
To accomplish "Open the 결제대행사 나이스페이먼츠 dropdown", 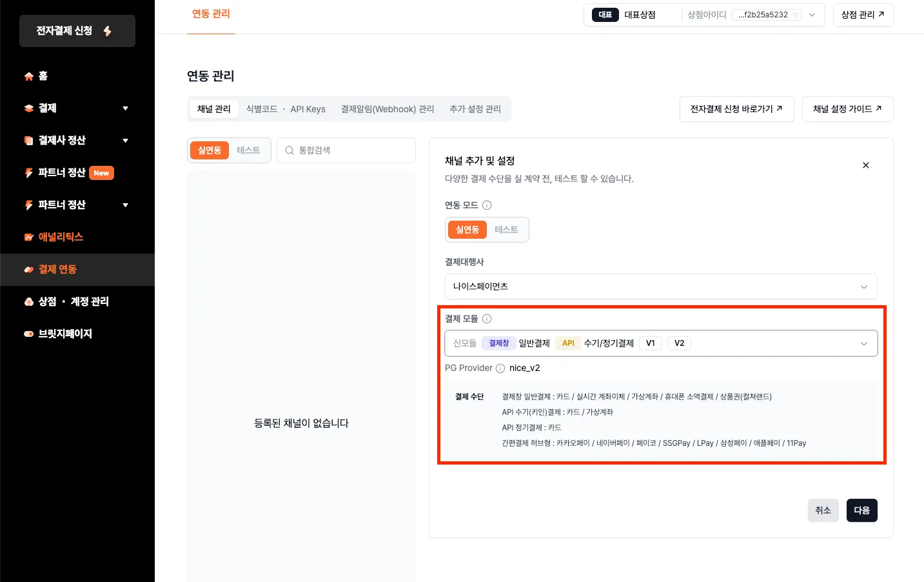I will [x=660, y=286].
